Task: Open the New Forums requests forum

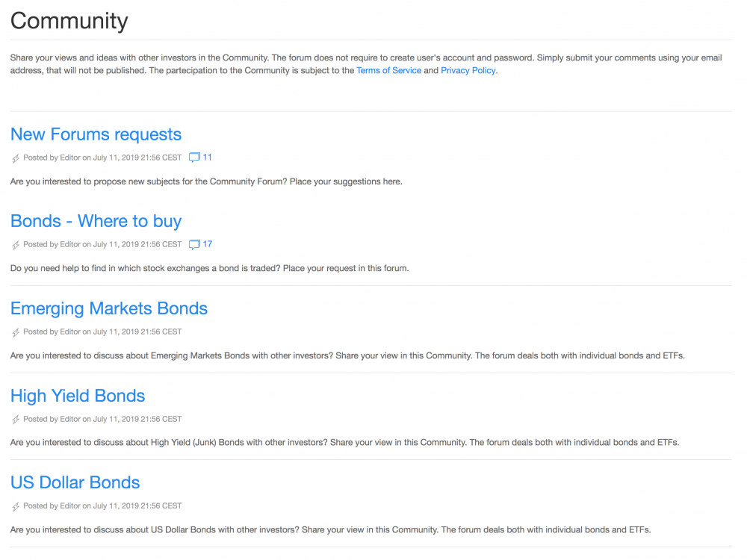Action: click(x=96, y=134)
